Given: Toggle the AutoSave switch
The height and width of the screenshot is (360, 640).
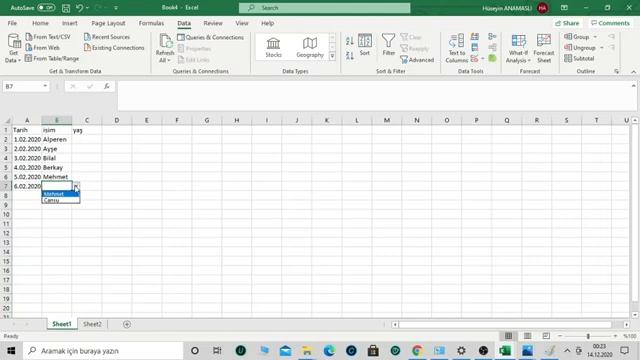Looking at the screenshot, I should [x=46, y=8].
